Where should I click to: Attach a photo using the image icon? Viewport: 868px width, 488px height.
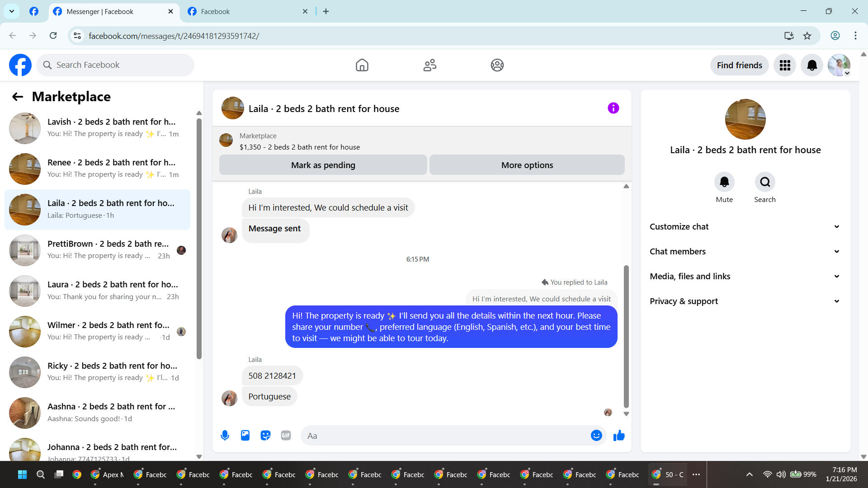pos(245,436)
